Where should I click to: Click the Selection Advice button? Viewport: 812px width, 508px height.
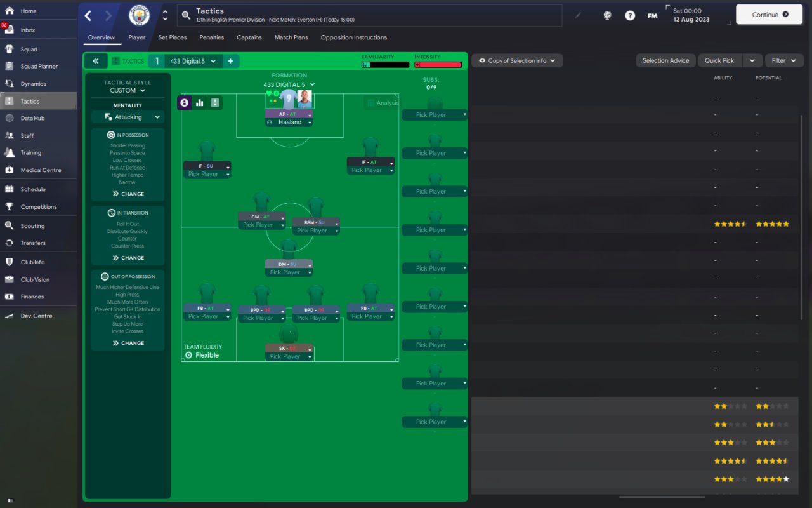coord(666,60)
